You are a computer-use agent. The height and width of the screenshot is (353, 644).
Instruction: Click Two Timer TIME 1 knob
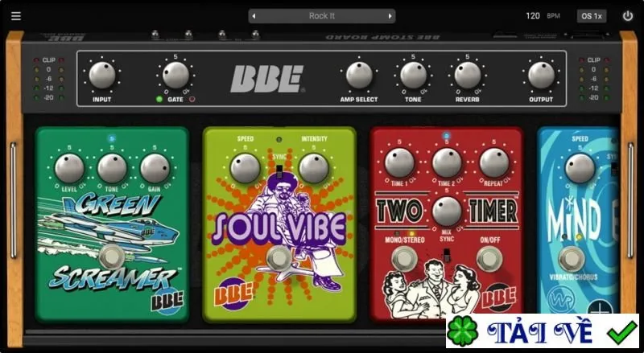click(399, 163)
